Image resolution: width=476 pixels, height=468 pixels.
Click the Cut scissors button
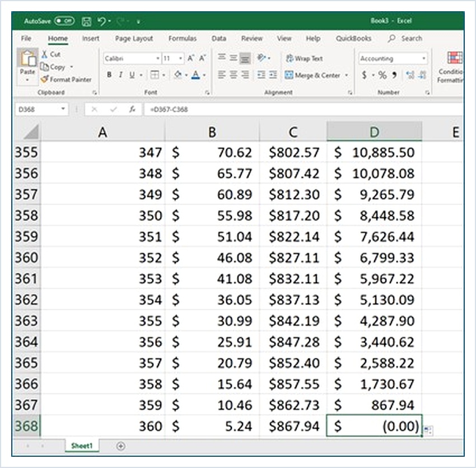click(x=51, y=54)
